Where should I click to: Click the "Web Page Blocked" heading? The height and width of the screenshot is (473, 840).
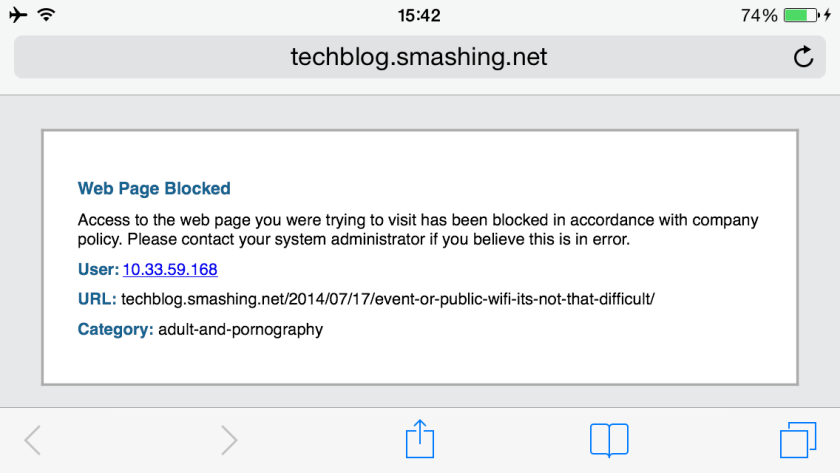(x=154, y=188)
